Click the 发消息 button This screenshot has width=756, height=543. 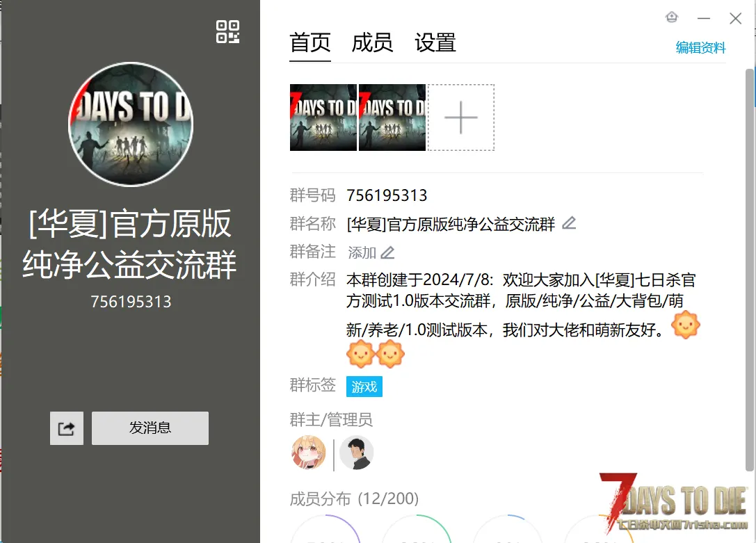point(150,428)
